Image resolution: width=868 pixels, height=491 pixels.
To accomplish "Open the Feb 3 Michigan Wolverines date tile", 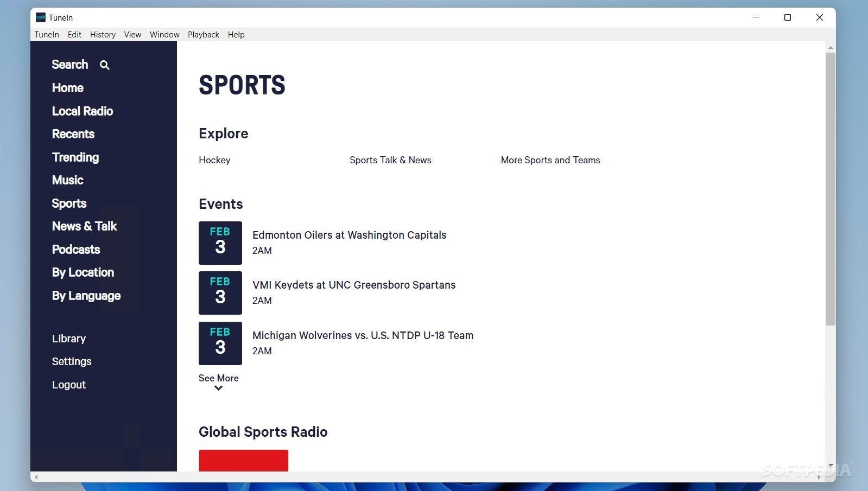I will point(220,343).
